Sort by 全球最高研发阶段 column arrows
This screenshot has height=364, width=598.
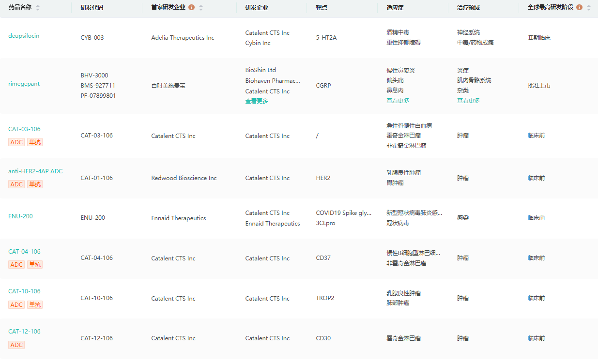click(x=589, y=8)
